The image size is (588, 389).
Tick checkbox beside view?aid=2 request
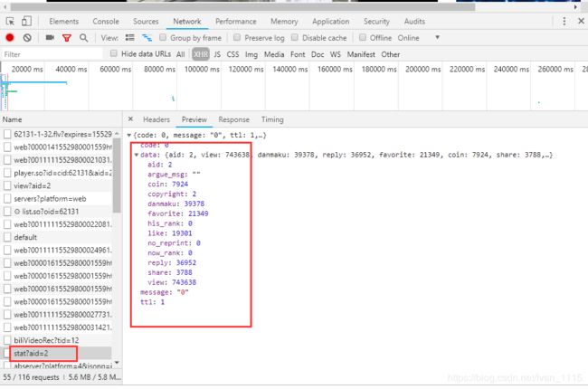pos(7,185)
